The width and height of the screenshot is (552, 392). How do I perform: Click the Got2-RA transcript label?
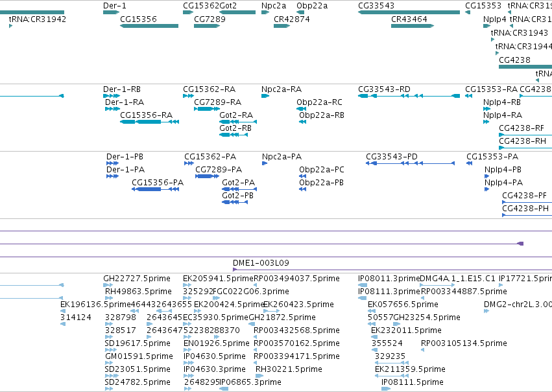(236, 115)
